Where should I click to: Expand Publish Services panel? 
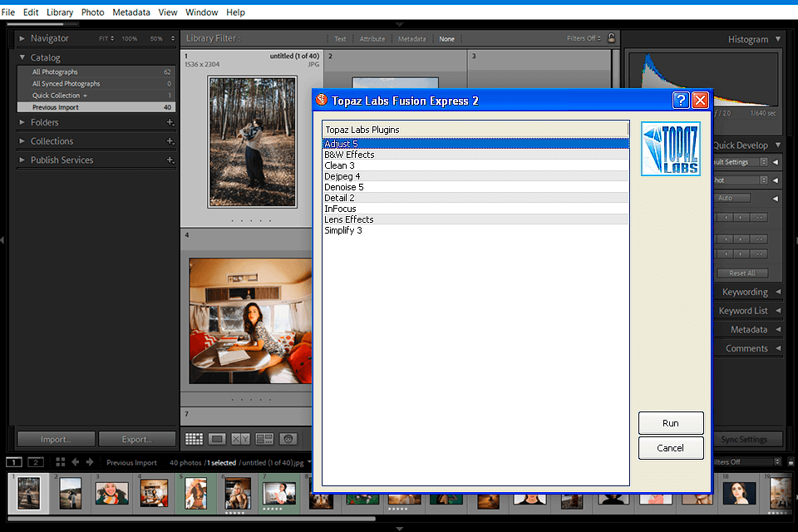click(x=22, y=160)
